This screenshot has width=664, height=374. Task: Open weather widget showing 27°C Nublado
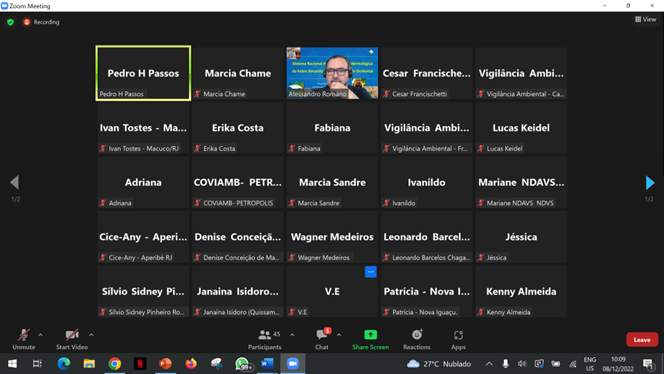439,364
